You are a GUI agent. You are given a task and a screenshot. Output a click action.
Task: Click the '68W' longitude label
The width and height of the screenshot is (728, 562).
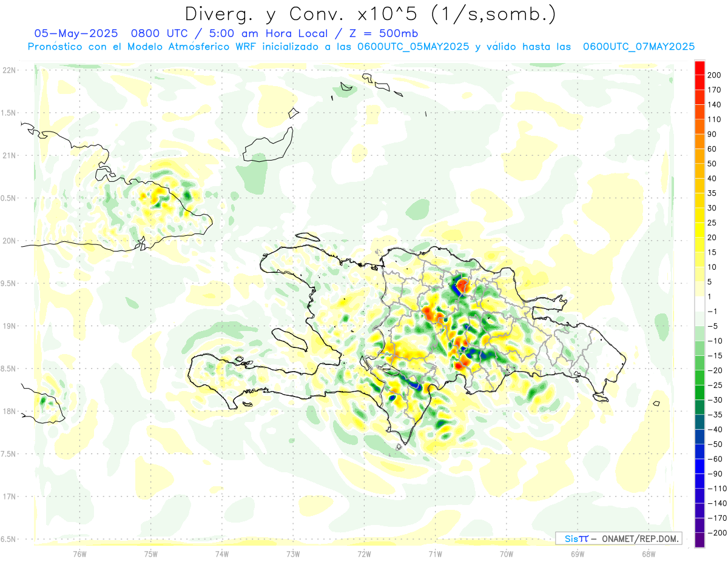tap(649, 554)
